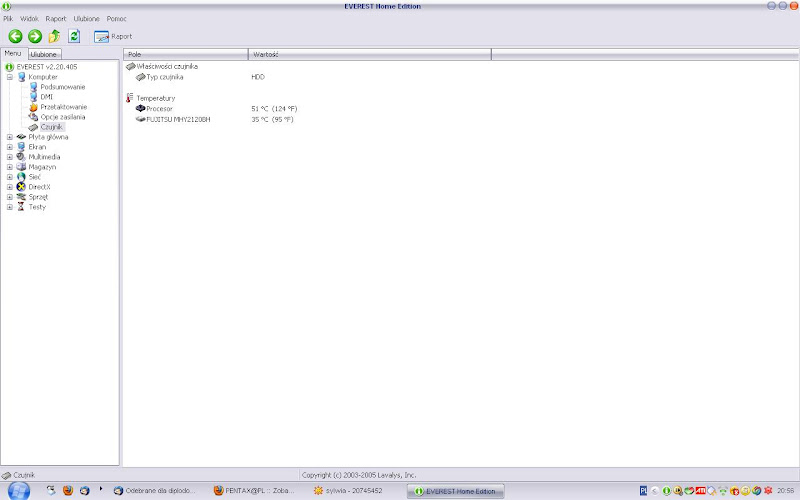Expand the Multimedia tree node
The image size is (800, 500).
10,157
